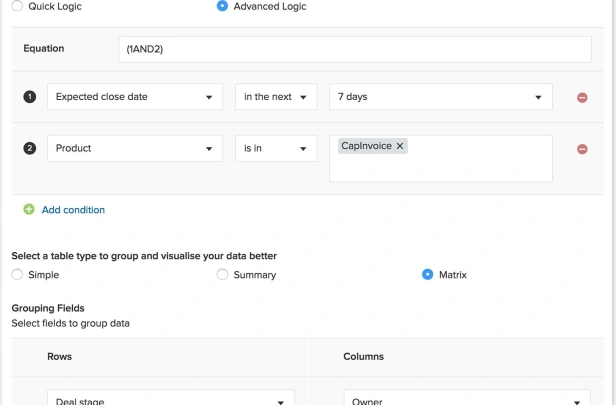Click the green plus Add condition icon

click(29, 209)
